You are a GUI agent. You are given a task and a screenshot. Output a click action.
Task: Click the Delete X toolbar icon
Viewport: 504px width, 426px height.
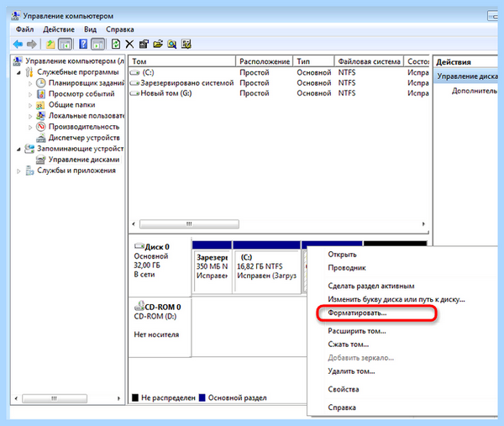coord(129,44)
